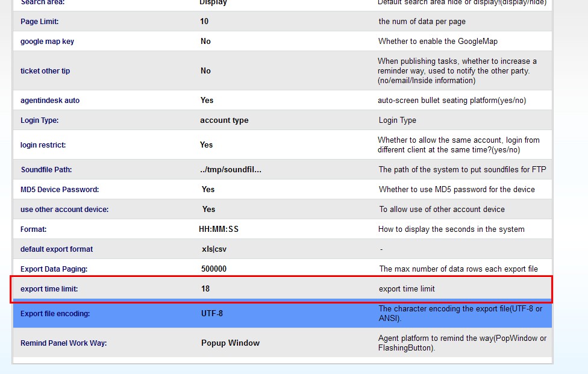The height and width of the screenshot is (374, 588).
Task: Click the 'agentindesk auto' setting label
Action: tap(50, 101)
